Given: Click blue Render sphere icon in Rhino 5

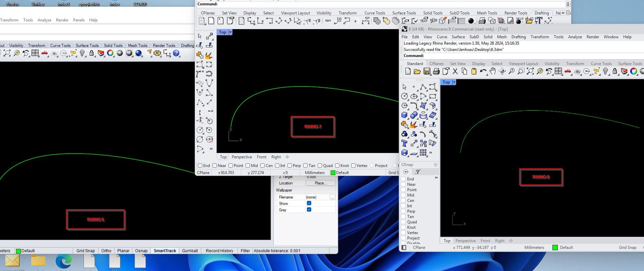Looking at the screenshot, I should pyautogui.click(x=139, y=53).
